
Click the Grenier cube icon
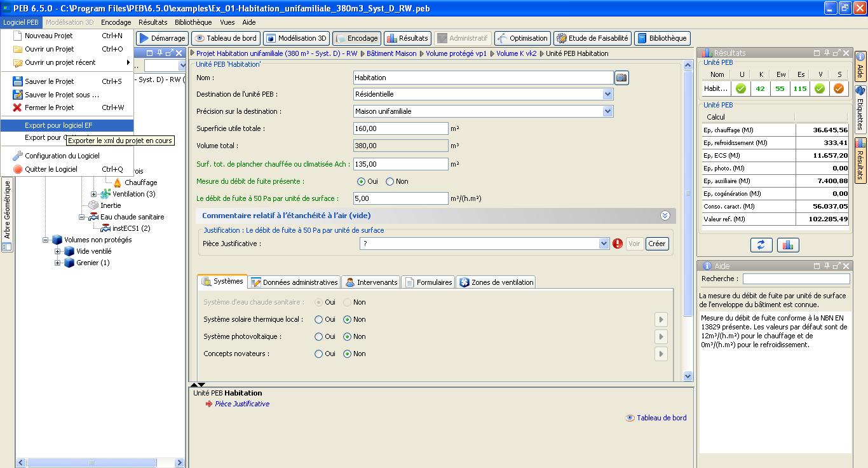point(69,263)
